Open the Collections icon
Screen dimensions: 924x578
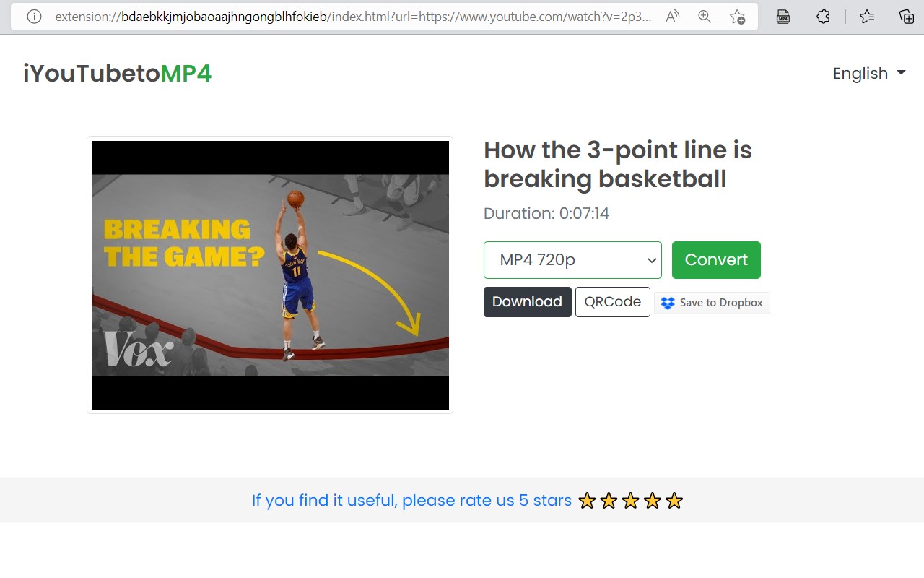pos(907,17)
